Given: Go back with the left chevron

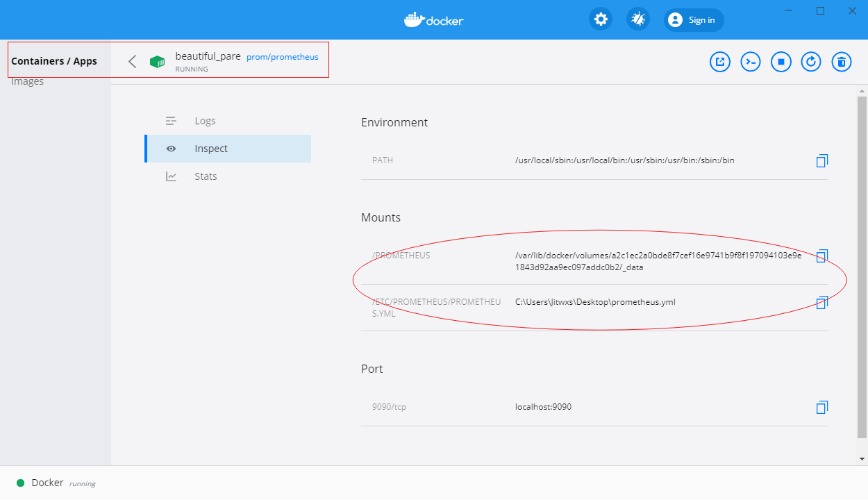Looking at the screenshot, I should click(132, 61).
